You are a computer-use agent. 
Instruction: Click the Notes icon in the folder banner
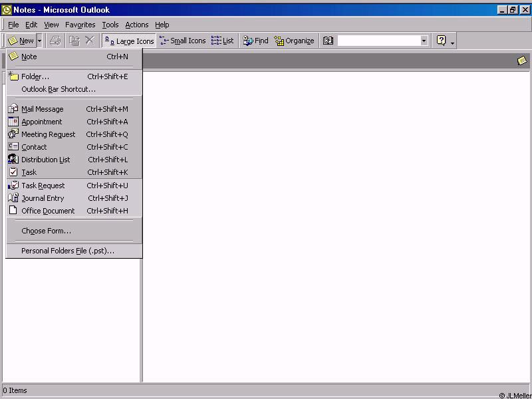click(x=522, y=61)
